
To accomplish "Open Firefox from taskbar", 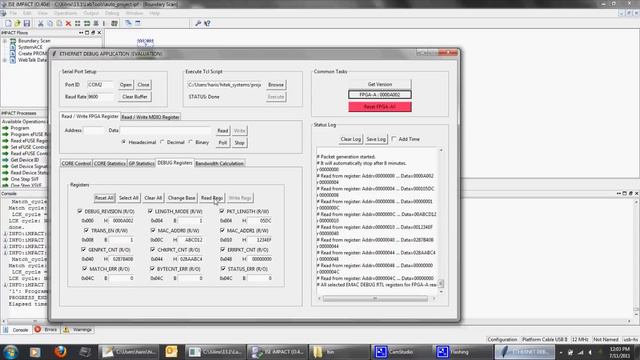I will click(x=60, y=352).
